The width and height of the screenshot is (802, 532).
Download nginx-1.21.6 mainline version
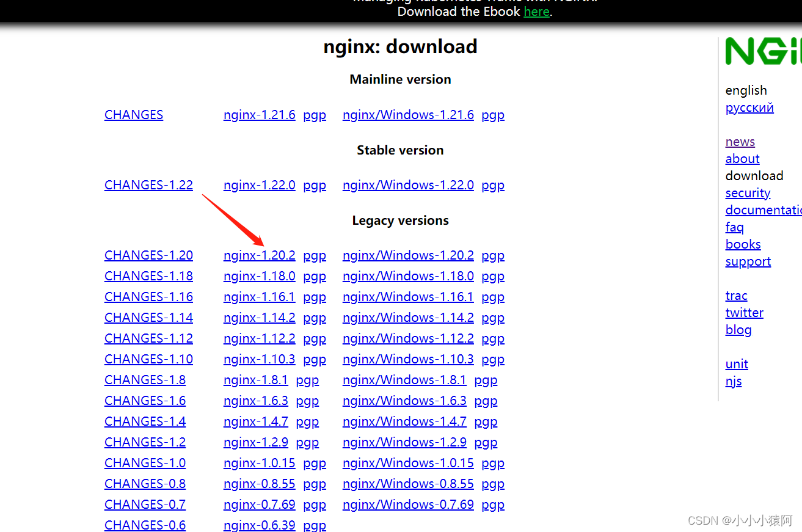coord(259,114)
